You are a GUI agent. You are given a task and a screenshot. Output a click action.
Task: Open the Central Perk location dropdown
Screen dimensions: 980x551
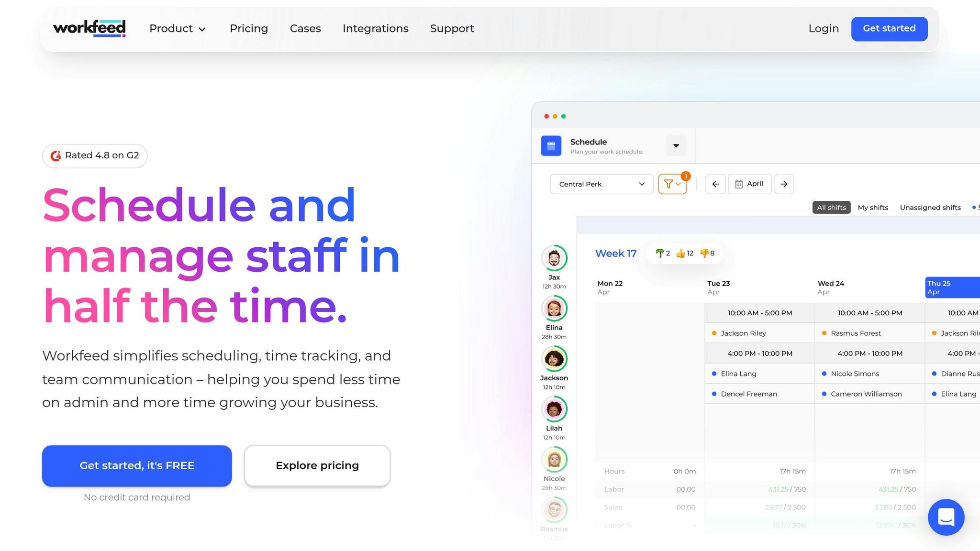point(601,184)
